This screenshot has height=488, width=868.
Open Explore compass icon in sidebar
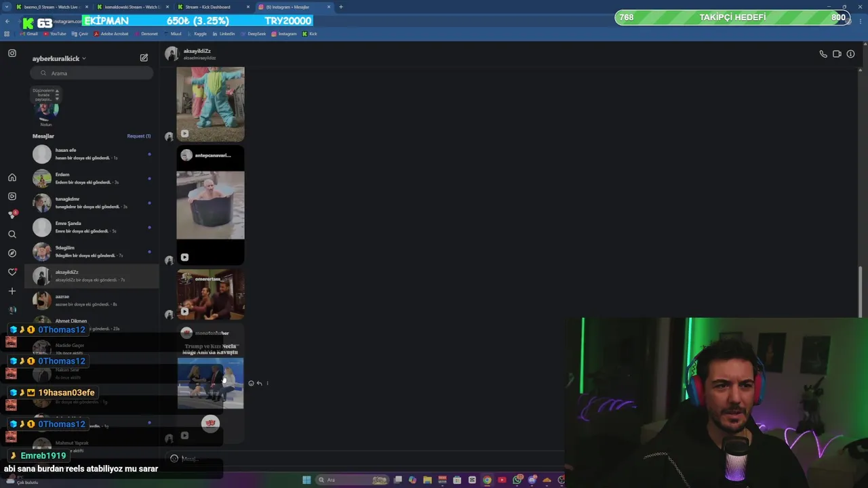(12, 253)
